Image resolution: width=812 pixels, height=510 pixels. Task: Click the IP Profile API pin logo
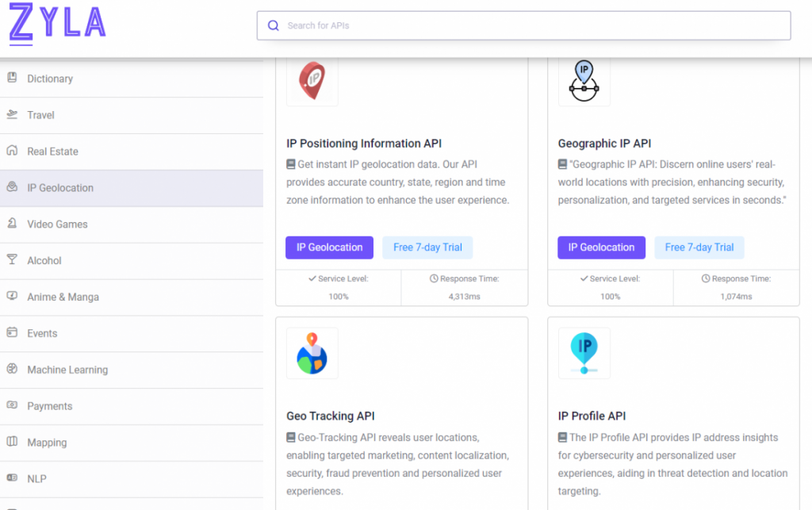coord(584,353)
